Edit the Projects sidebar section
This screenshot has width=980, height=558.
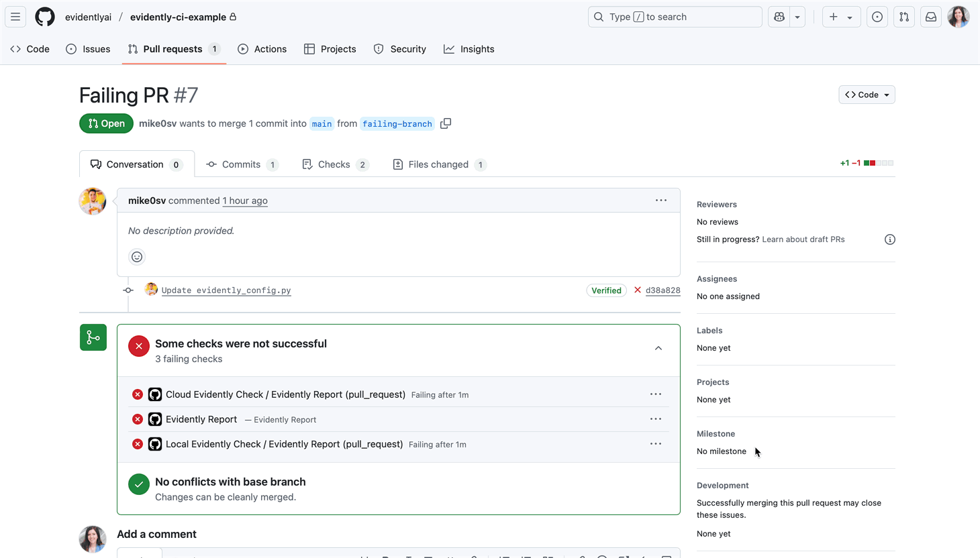tap(713, 382)
